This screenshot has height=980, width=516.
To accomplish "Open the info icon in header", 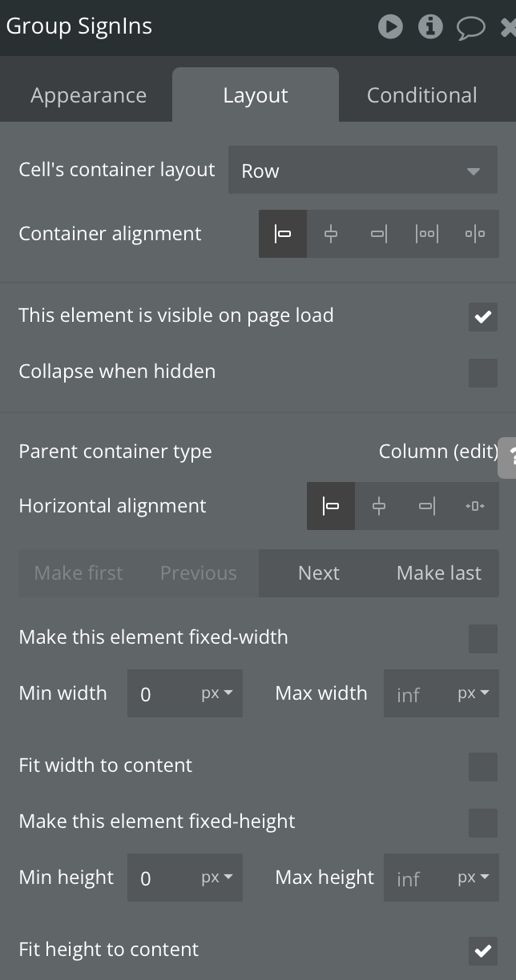I will [430, 26].
